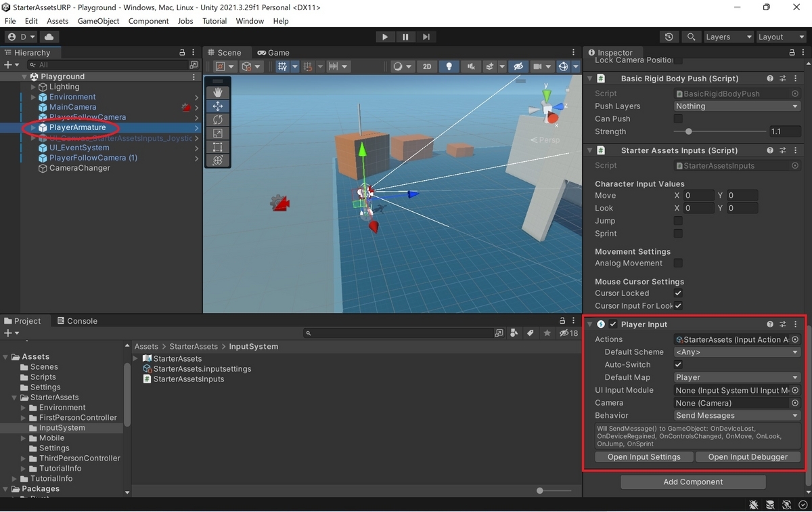Open Default Map dropdown
Image resolution: width=812 pixels, height=512 pixels.
pos(737,377)
